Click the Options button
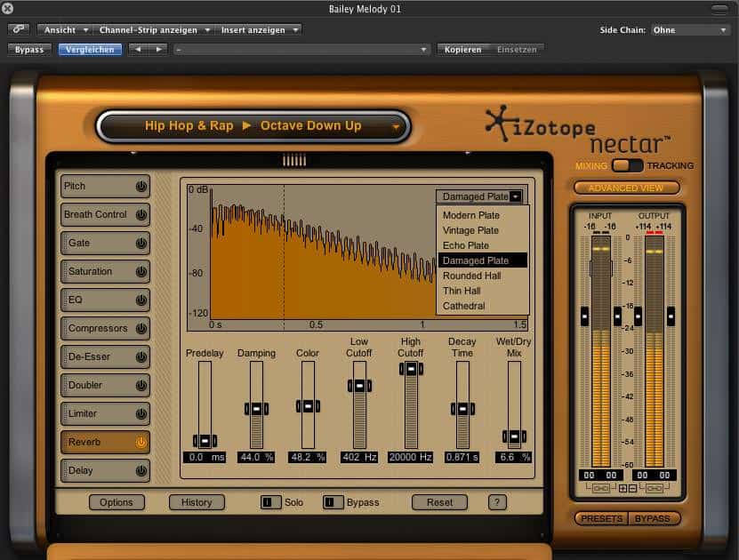 116,502
